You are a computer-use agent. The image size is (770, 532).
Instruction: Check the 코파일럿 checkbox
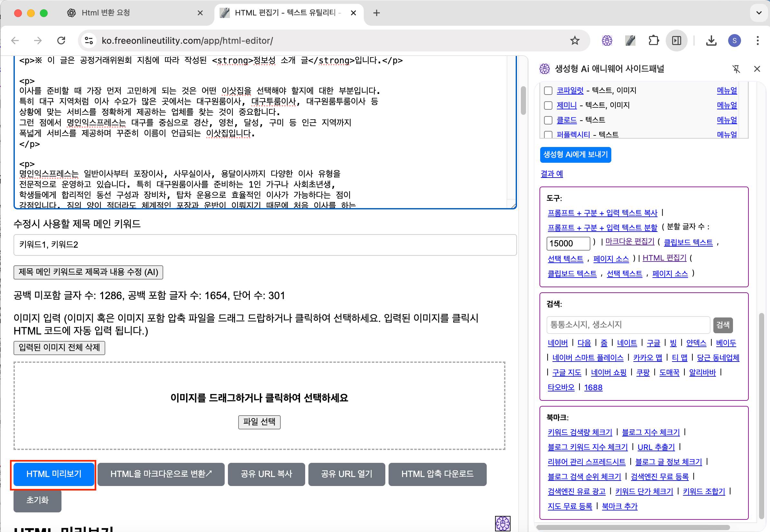[x=548, y=91]
